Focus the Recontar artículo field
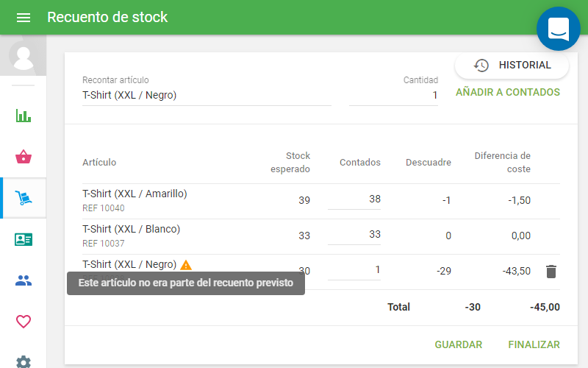Image resolution: width=588 pixels, height=368 pixels. [206, 96]
